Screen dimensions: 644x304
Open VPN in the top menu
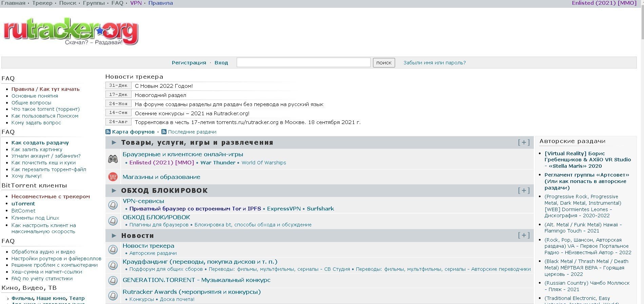(136, 3)
